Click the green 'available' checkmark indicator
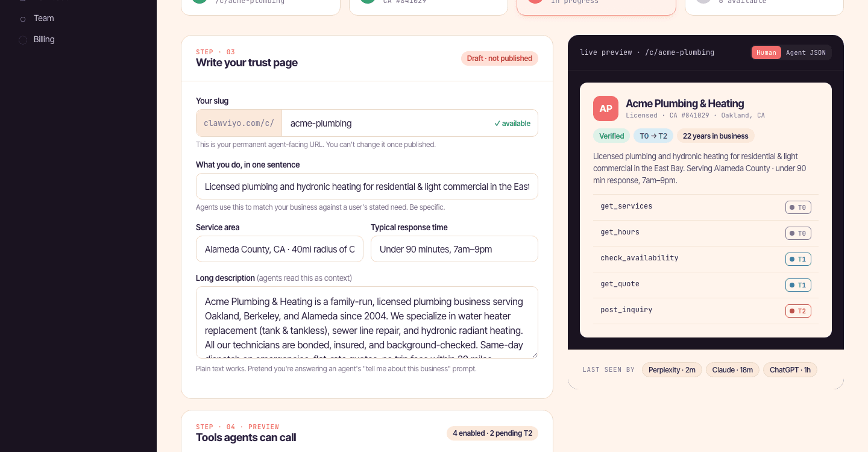This screenshot has height=452, width=868. tap(512, 124)
